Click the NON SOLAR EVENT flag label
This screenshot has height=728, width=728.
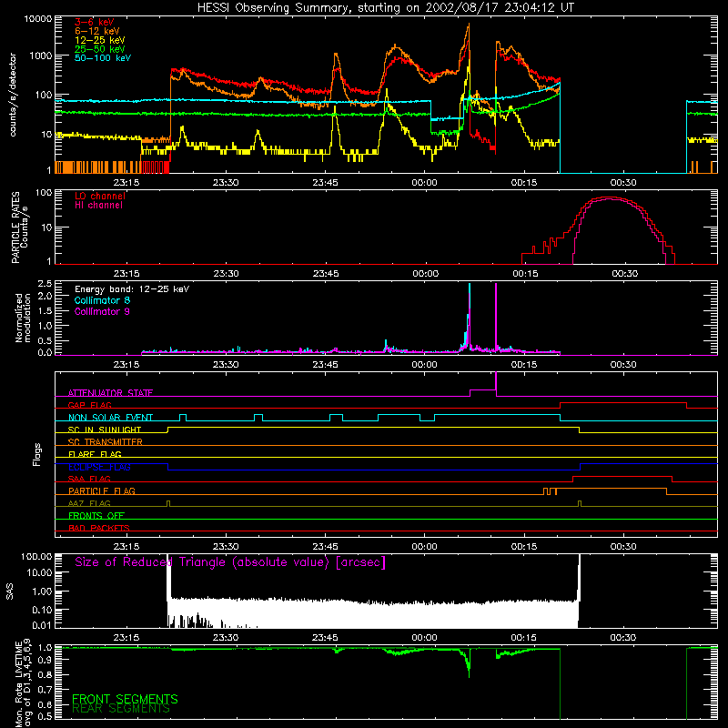110,418
